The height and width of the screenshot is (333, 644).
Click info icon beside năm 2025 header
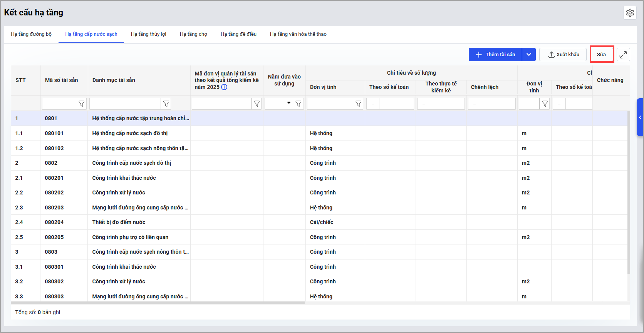pyautogui.click(x=224, y=87)
